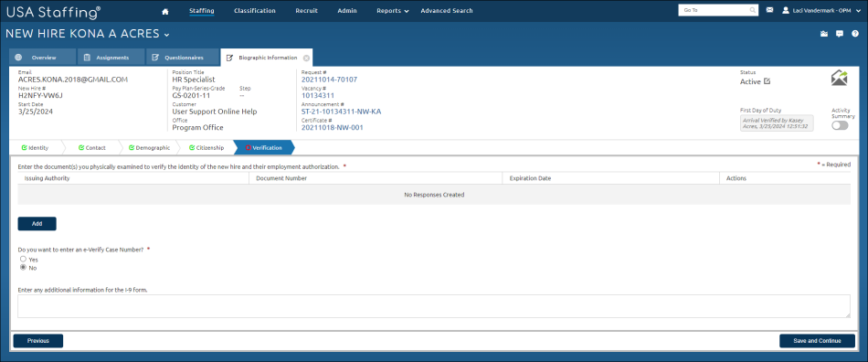Open the Classification menu
The height and width of the screenshot is (362, 868).
click(255, 11)
